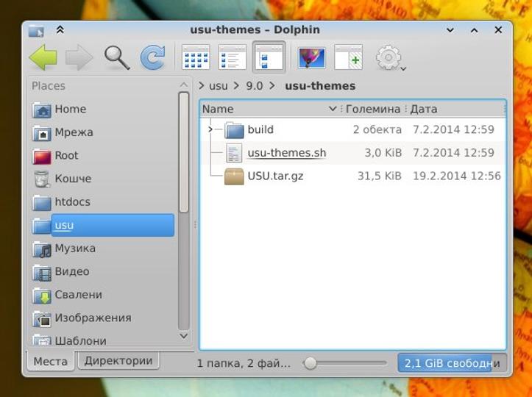Reload the folder with the refresh icon
Screen dimensions: 532x397
pos(153,57)
